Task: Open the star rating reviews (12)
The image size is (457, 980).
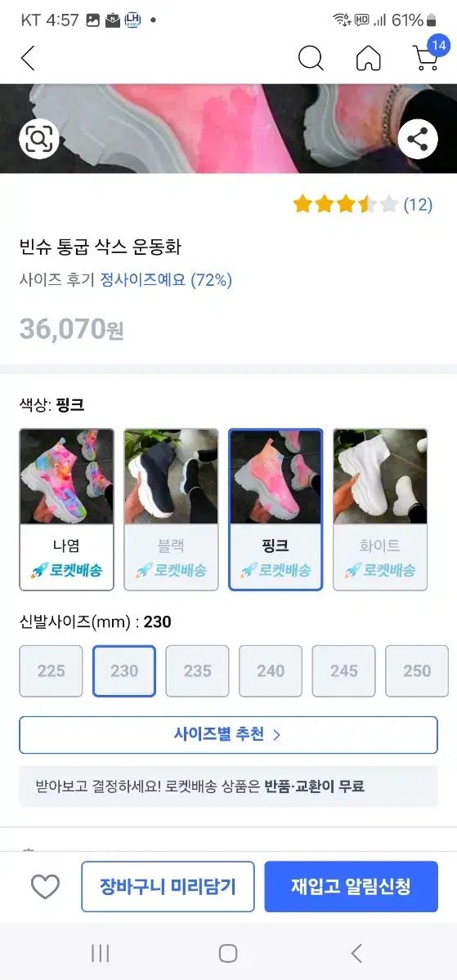Action: (x=362, y=204)
